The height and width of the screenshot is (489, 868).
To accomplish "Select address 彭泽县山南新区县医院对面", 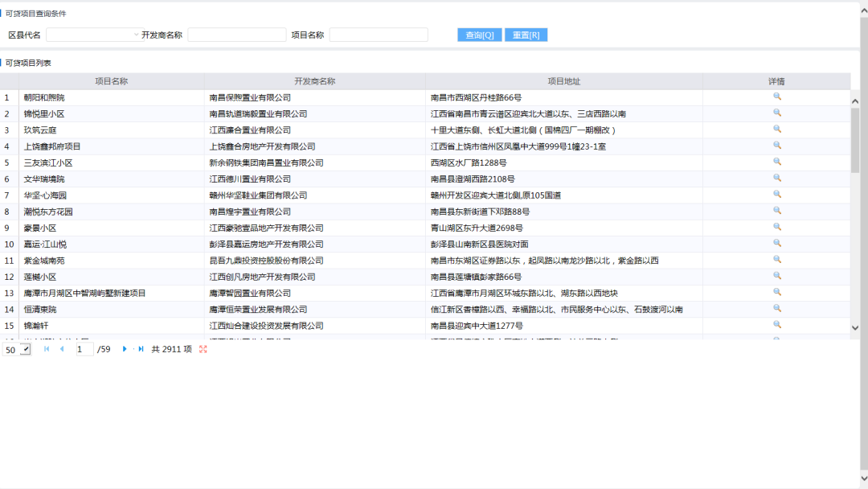I will tap(479, 244).
